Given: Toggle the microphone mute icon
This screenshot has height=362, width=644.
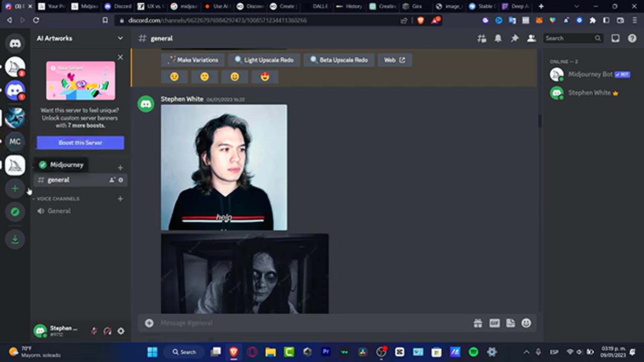Looking at the screenshot, I should [x=94, y=331].
